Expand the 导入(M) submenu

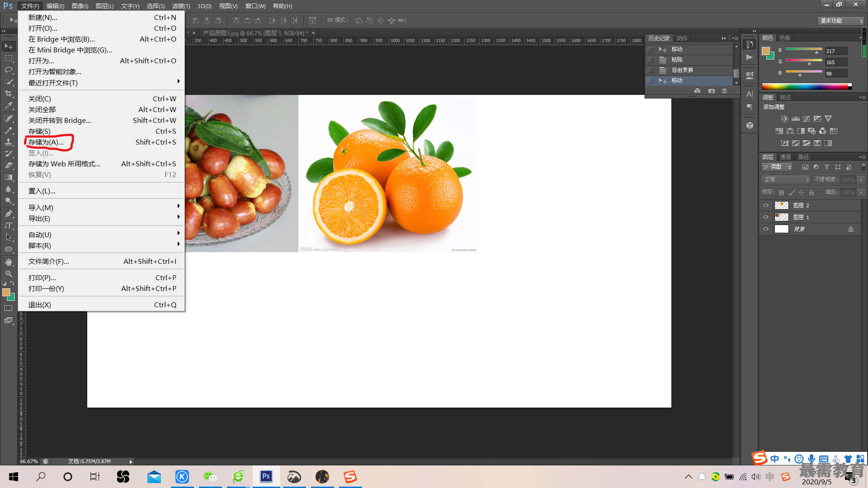click(x=101, y=207)
